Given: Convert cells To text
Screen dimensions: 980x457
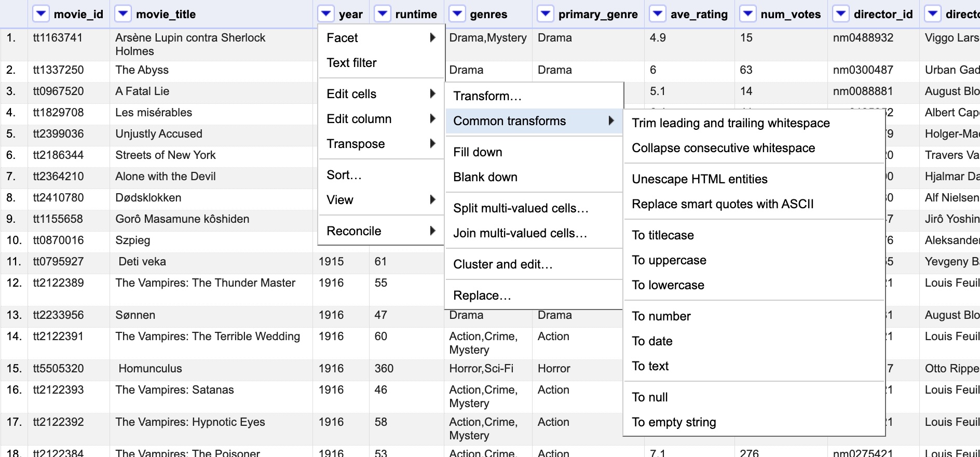Looking at the screenshot, I should point(754,366).
